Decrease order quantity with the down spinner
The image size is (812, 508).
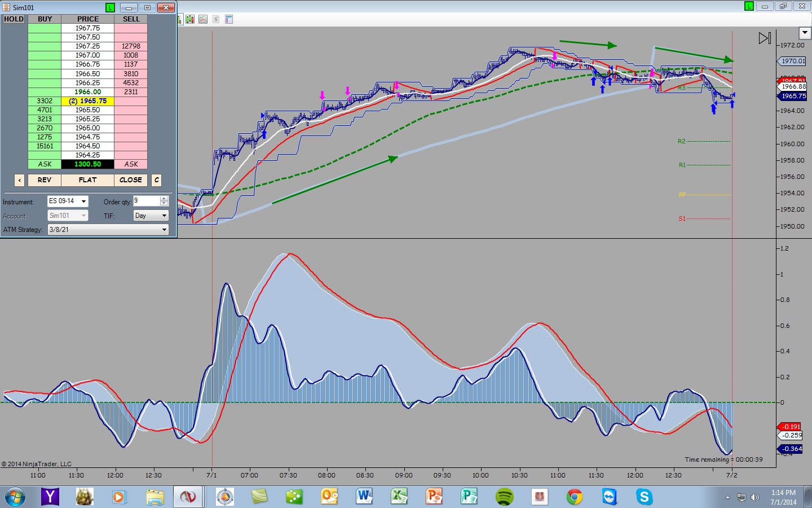(x=164, y=204)
